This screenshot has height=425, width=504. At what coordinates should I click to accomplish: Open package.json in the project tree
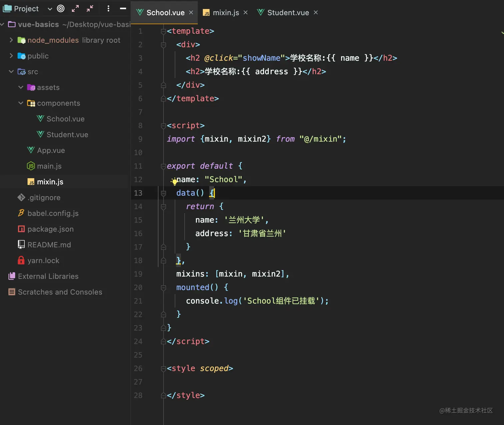pyautogui.click(x=51, y=229)
